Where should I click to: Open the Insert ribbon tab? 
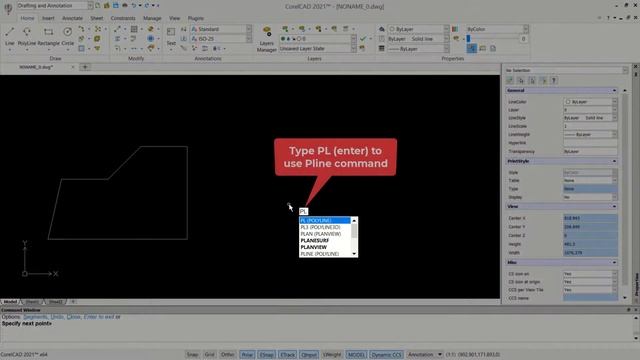pos(48,18)
